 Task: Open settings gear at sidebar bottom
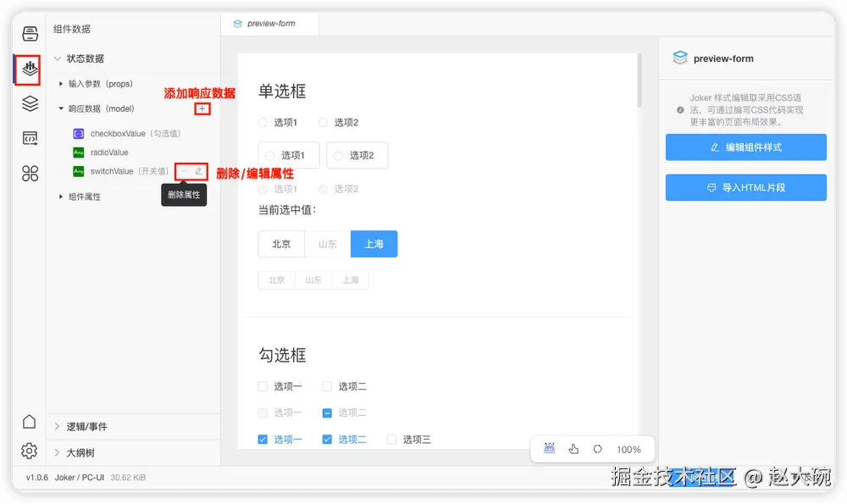(30, 451)
